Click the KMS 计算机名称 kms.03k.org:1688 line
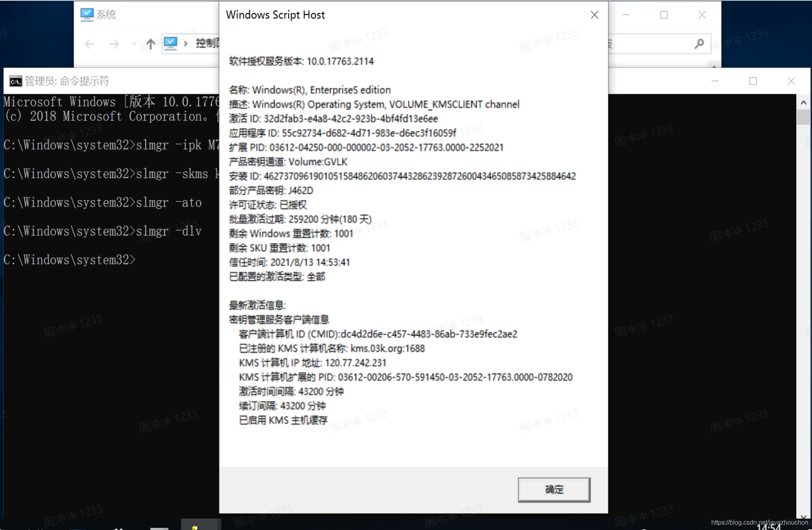Screen dimensions: 812x530 [x=332, y=348]
